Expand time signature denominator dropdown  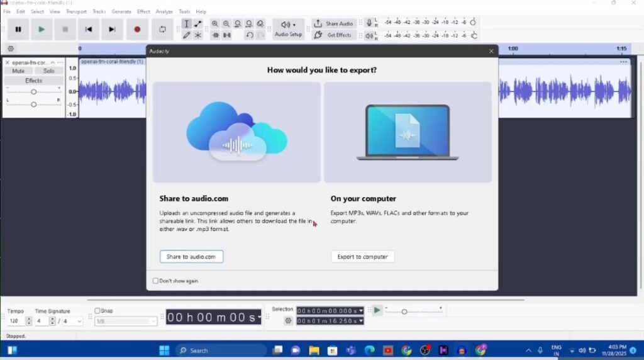[x=79, y=322]
